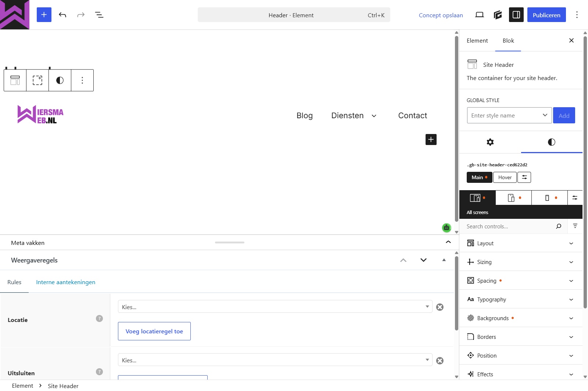588x391 pixels.
Task: Click Concept opslaan link
Action: click(441, 15)
